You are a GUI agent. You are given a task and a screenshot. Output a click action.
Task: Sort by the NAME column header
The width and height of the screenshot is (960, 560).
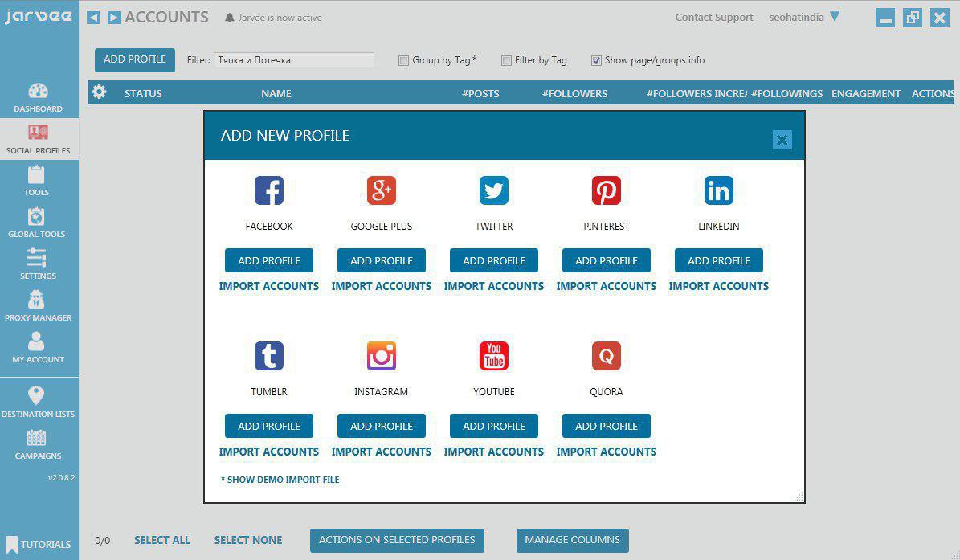click(x=276, y=94)
